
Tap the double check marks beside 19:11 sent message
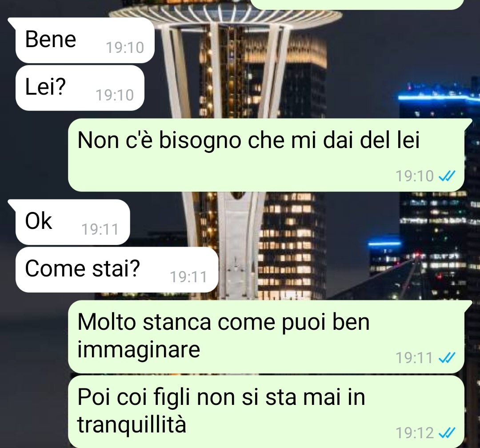(447, 357)
